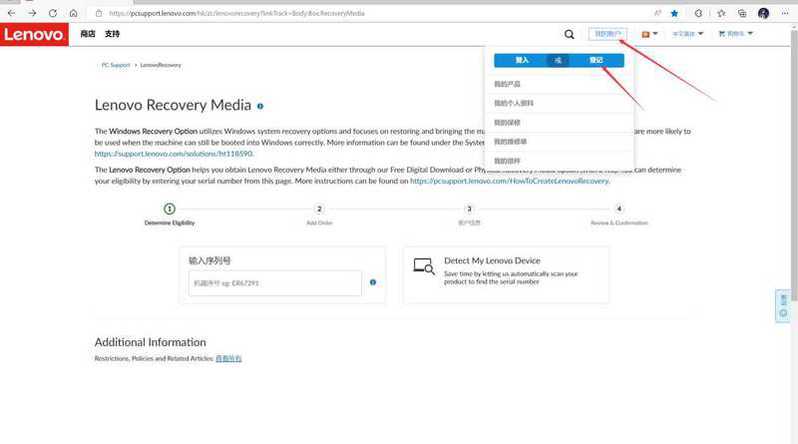This screenshot has height=444, width=798.
Task: Open the browser profile avatar
Action: (x=763, y=13)
